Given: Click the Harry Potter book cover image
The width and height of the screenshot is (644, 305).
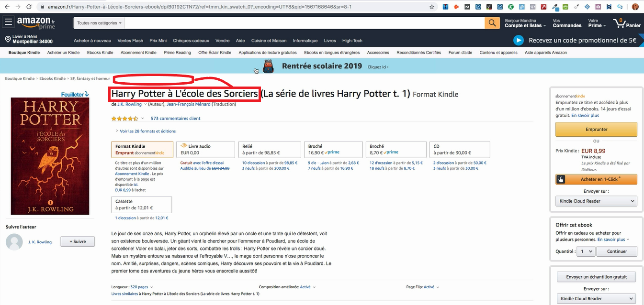Looking at the screenshot, I should (50, 156).
